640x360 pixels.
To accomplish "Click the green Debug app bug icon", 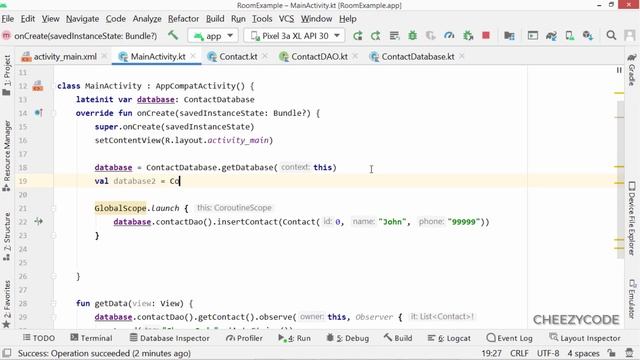I will point(413,36).
